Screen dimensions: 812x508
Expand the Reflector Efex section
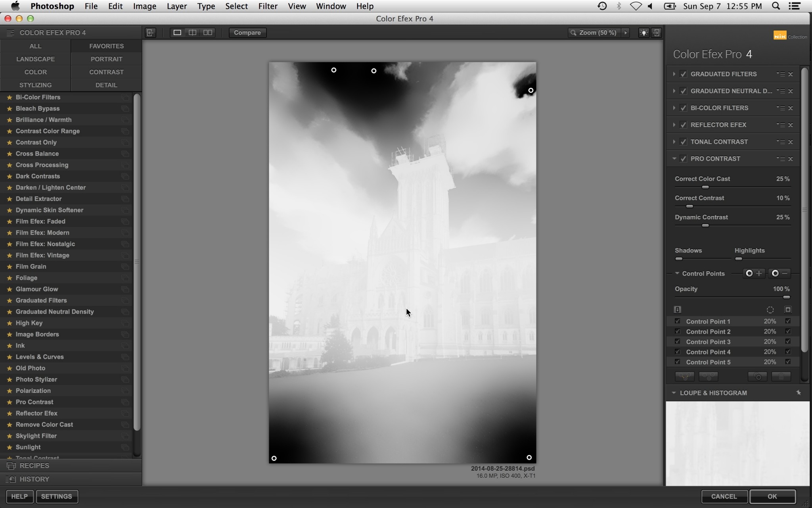tap(674, 125)
